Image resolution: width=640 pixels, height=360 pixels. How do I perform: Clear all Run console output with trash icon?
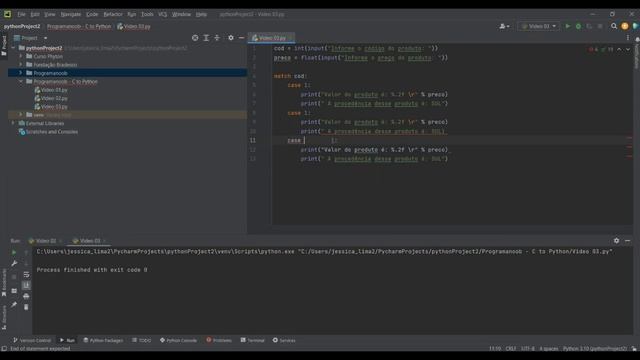26,307
